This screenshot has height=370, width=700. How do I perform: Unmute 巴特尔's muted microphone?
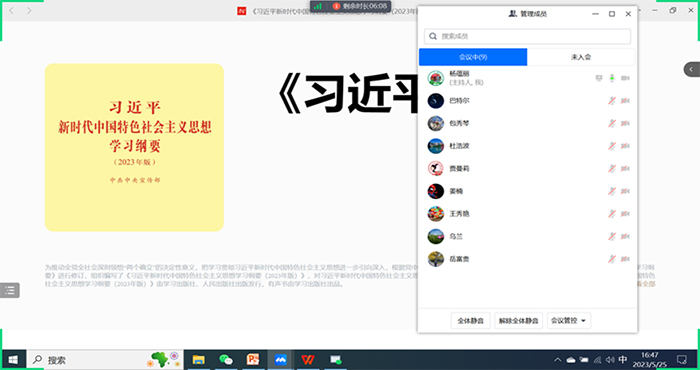tap(612, 101)
